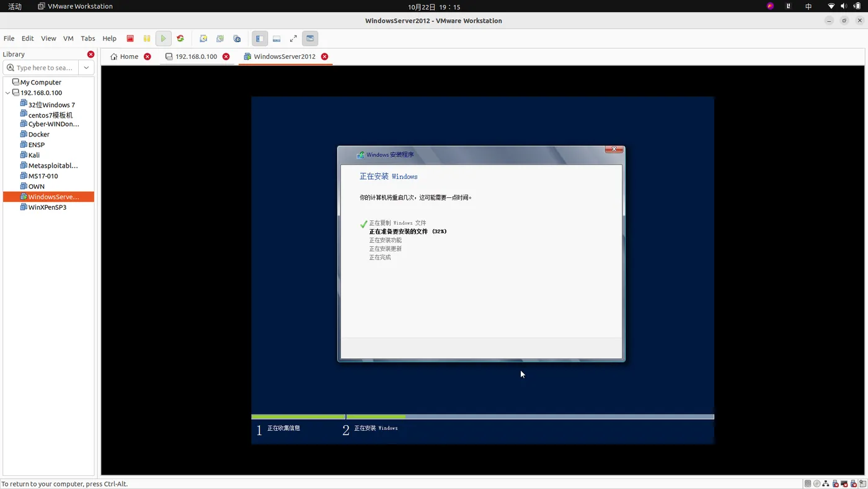The width and height of the screenshot is (868, 489).
Task: Select the WindowsServer2012 tab
Action: coord(280,56)
